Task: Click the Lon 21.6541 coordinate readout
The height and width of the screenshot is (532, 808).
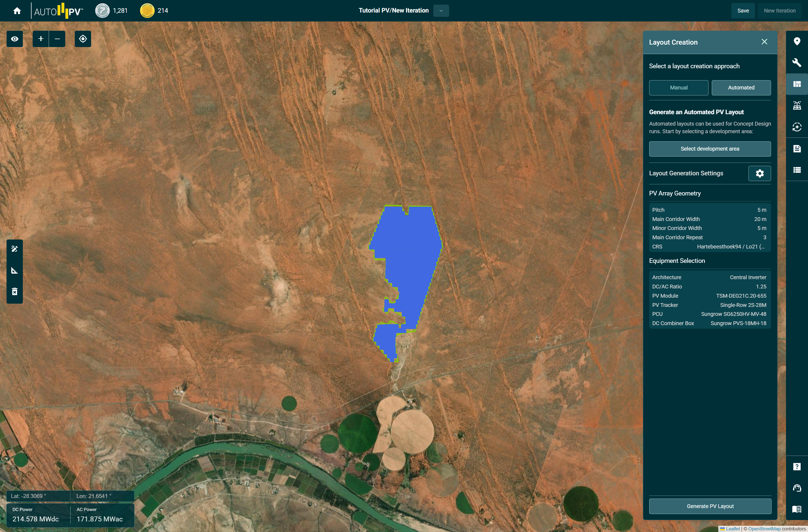Action: click(94, 496)
